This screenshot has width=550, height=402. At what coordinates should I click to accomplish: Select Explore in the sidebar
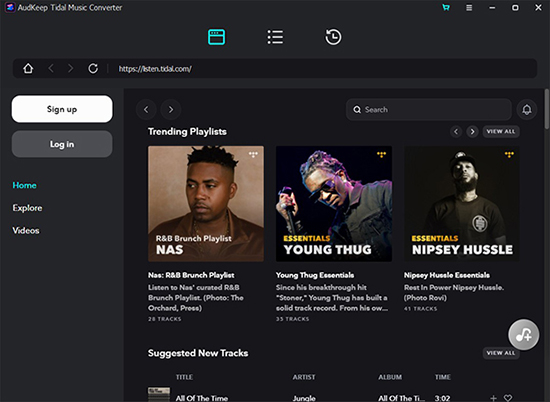(27, 208)
